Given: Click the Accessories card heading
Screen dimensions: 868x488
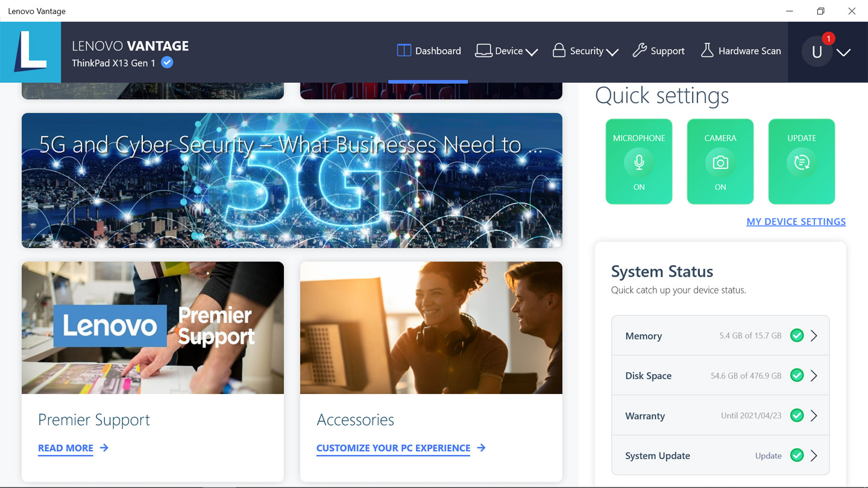Looking at the screenshot, I should 356,420.
